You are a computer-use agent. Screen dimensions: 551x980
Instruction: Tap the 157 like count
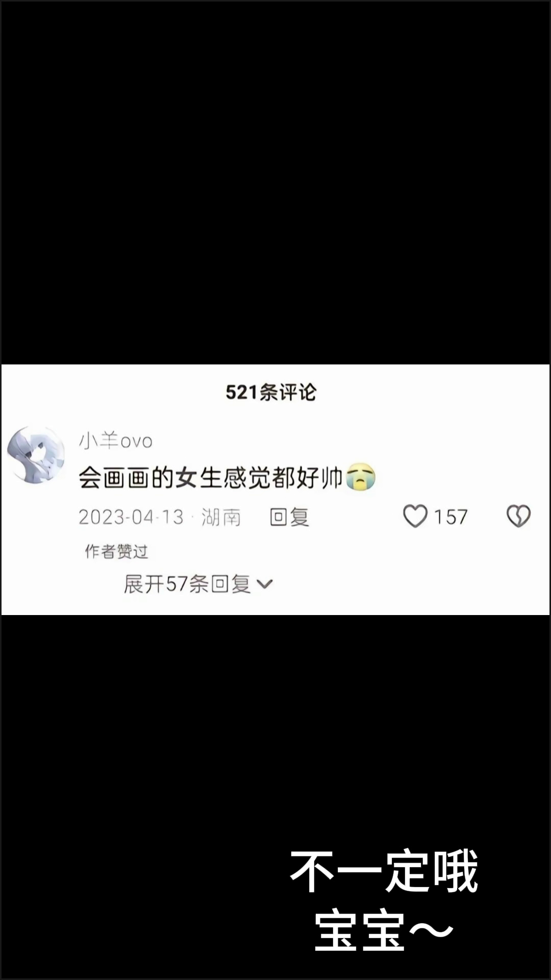[450, 517]
